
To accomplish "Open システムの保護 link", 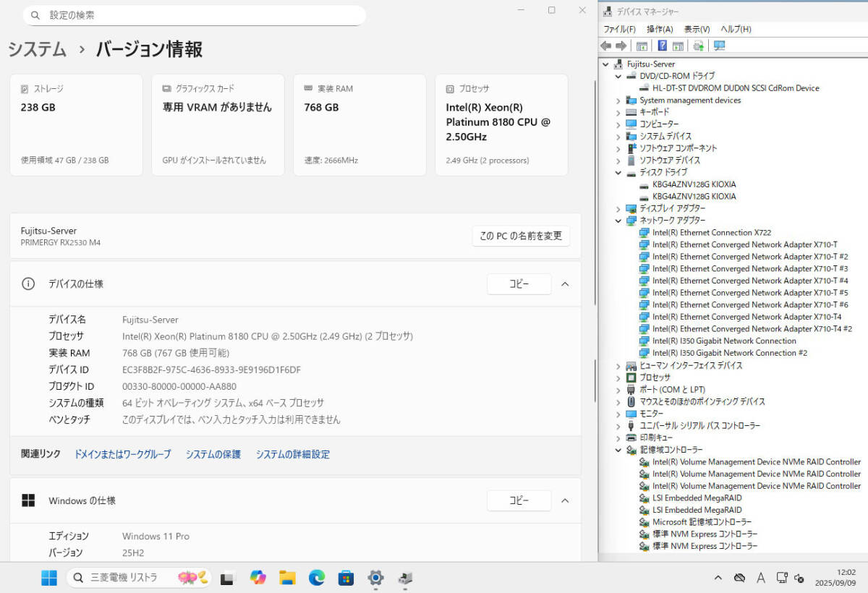I will pos(213,454).
